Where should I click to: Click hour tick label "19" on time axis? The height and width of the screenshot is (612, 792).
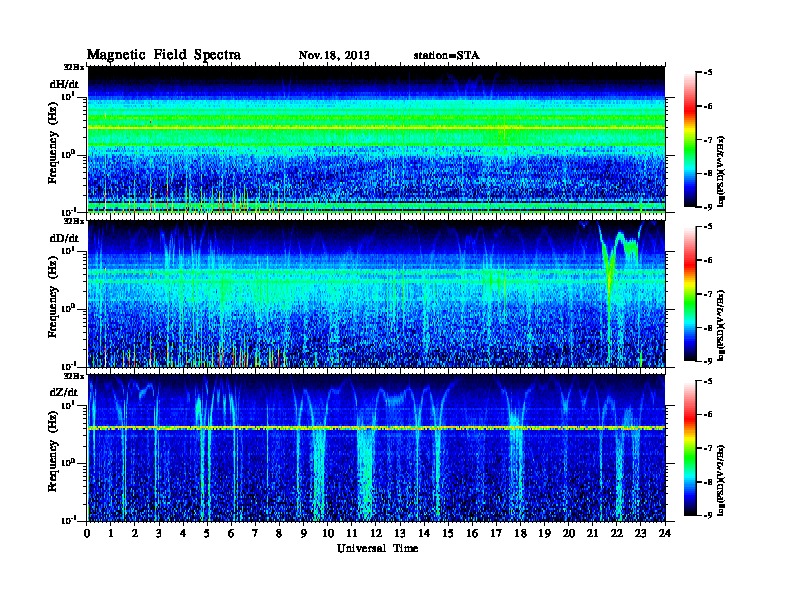coord(544,533)
